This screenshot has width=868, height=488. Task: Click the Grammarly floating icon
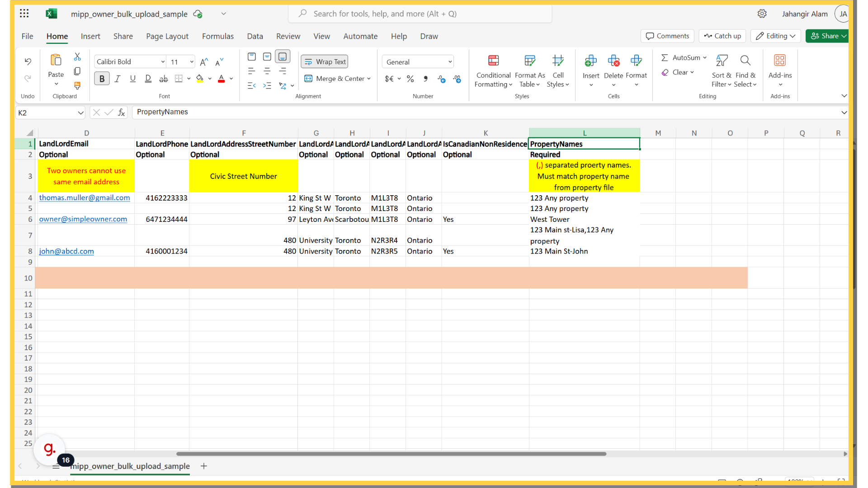tap(49, 449)
